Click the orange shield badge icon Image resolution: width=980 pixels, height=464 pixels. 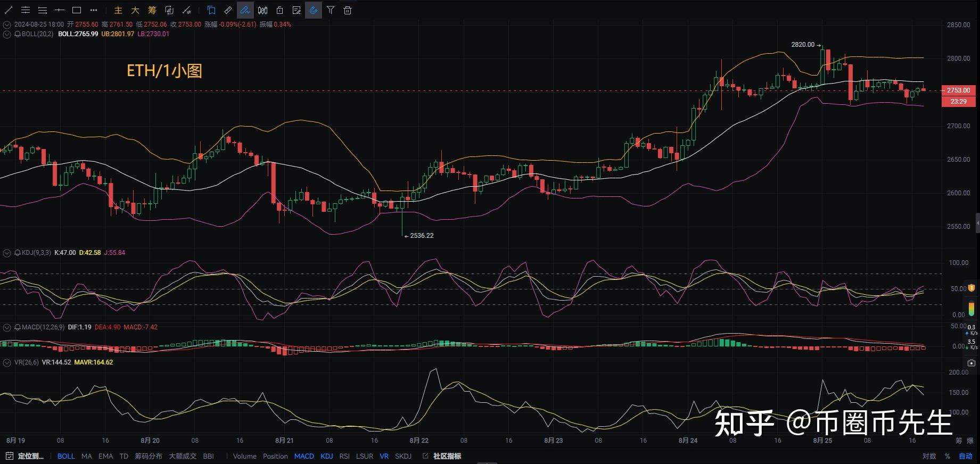tap(971, 288)
